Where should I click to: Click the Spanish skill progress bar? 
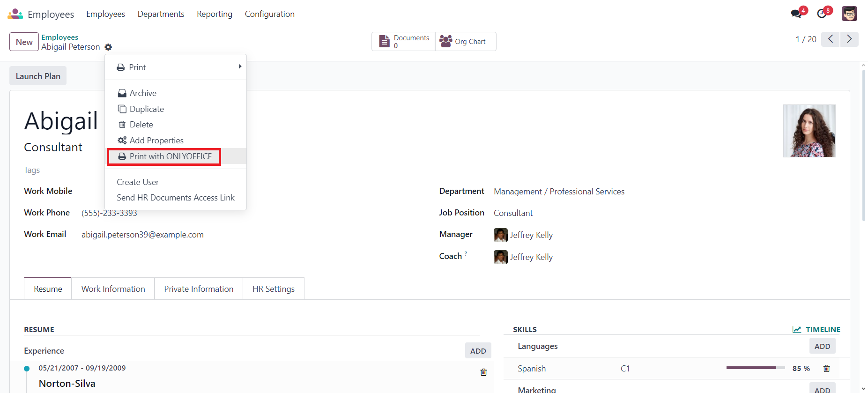(755, 368)
